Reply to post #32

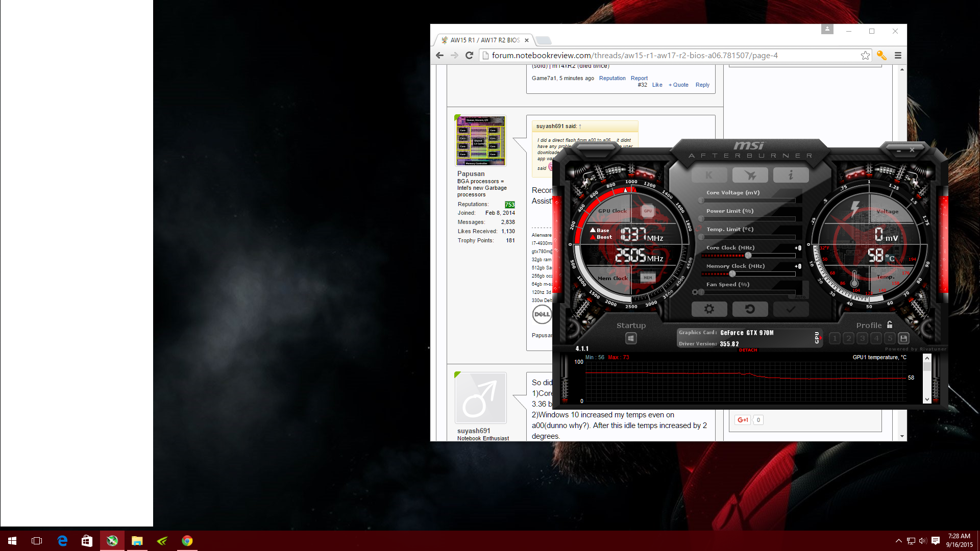click(702, 85)
